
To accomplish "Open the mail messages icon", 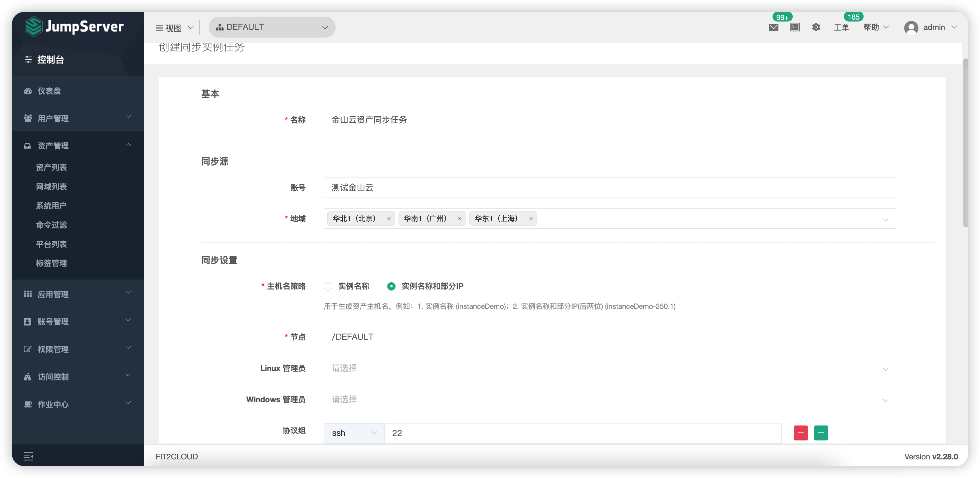I will [x=773, y=27].
